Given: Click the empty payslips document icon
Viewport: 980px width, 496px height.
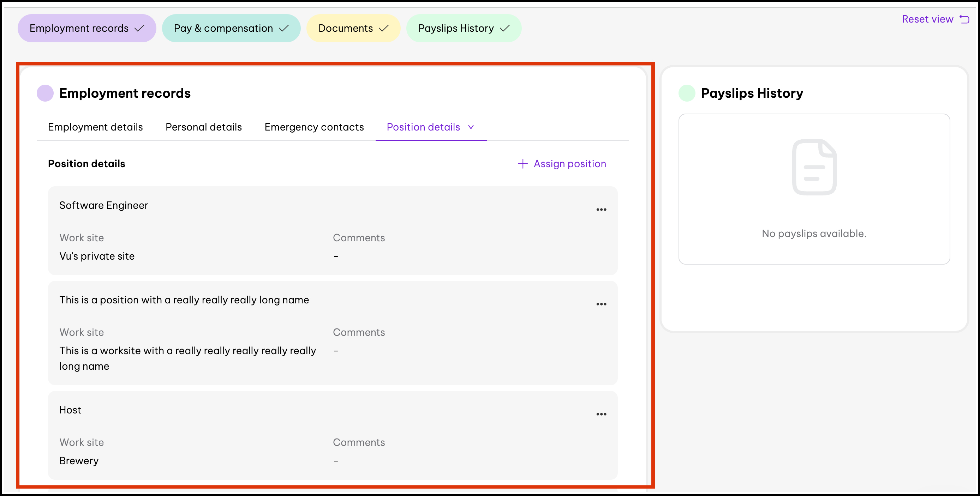Looking at the screenshot, I should [814, 167].
